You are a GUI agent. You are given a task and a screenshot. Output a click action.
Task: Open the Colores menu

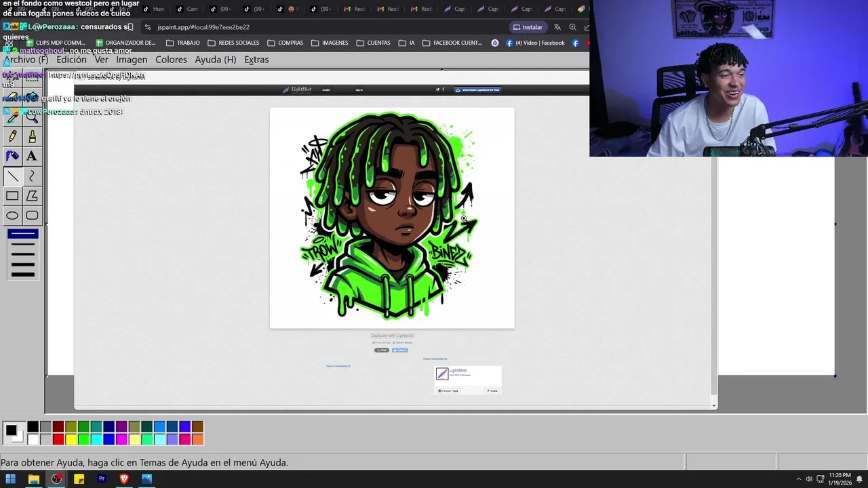click(171, 60)
